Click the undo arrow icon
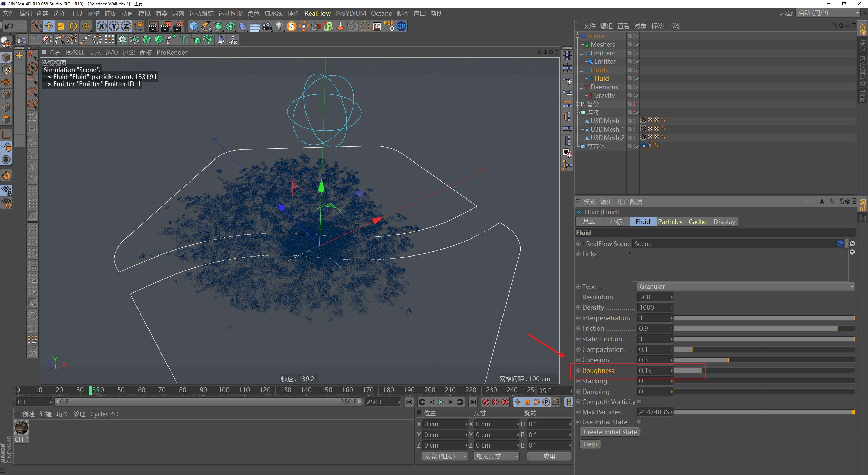The width and height of the screenshot is (868, 475). [x=9, y=26]
